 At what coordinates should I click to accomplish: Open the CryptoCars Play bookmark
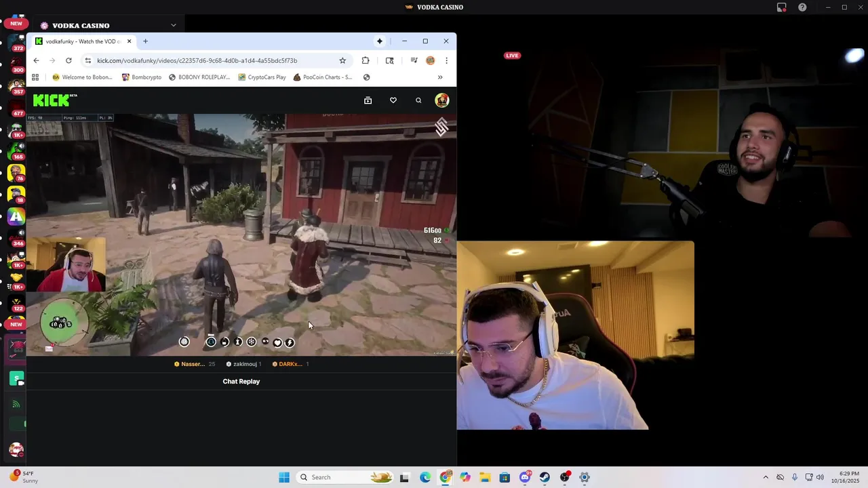(x=262, y=77)
